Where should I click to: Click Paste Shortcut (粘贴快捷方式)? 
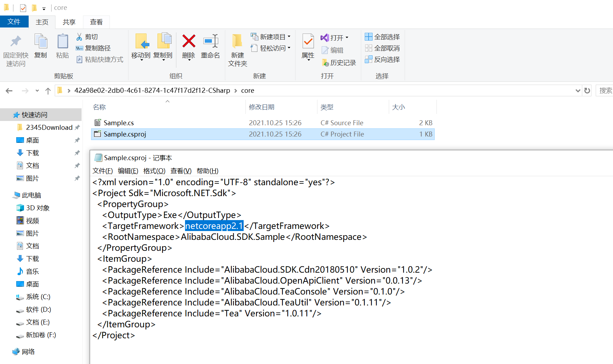pos(100,59)
